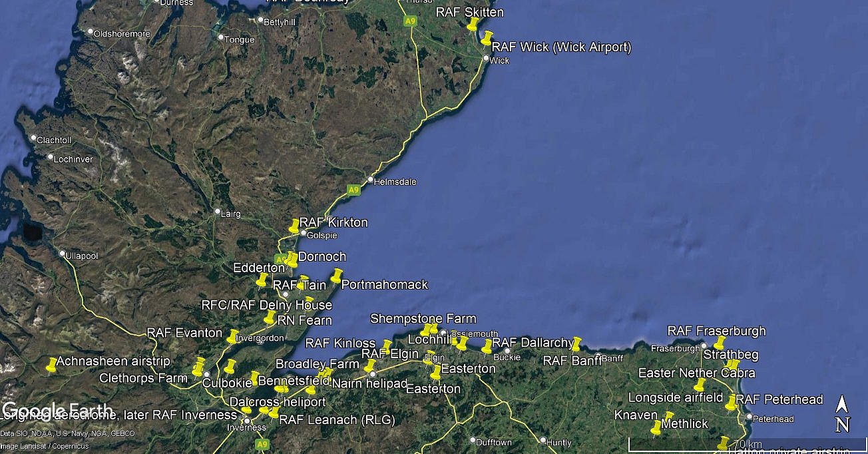Viewport: 868px width, 454px height.
Task: Click the small 'Peterhead' town name
Action: pos(773,419)
